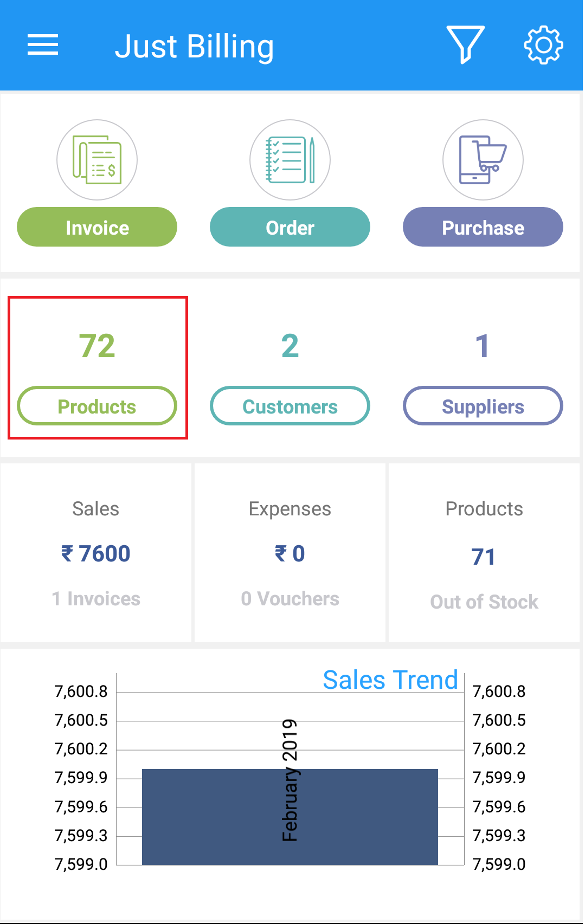585x924 pixels.
Task: Open the Products list button
Action: (97, 406)
